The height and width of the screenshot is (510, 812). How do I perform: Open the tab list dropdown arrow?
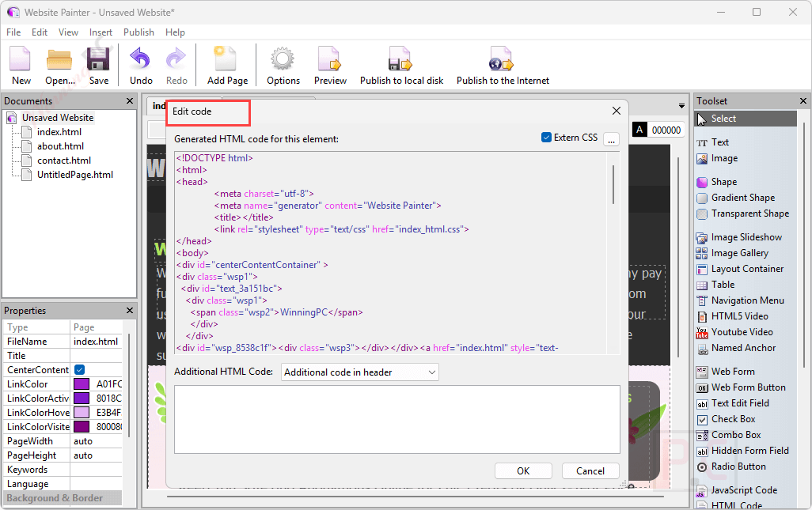point(681,106)
